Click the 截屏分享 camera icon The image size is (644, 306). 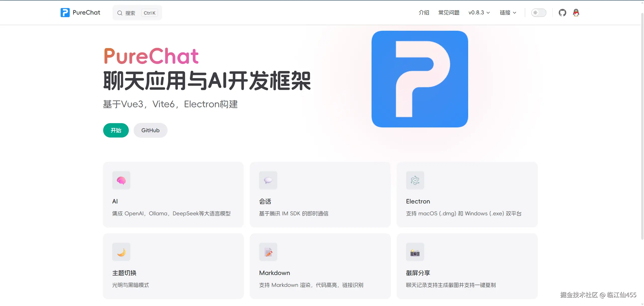pos(415,252)
